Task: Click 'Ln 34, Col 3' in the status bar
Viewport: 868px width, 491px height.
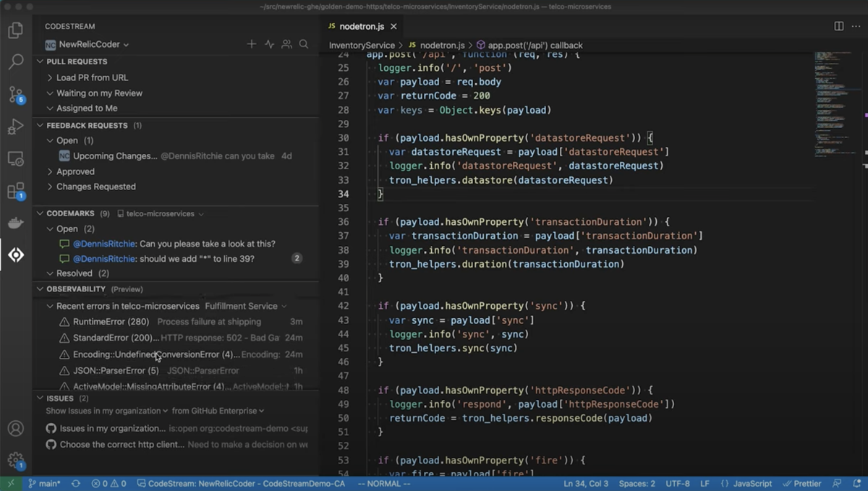Action: (586, 483)
